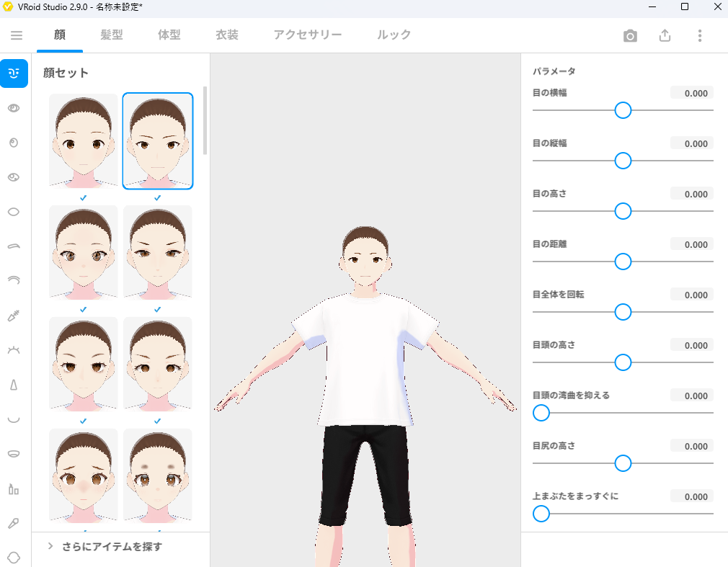Open the アクセサリー tab
The width and height of the screenshot is (728, 567).
[x=308, y=35]
